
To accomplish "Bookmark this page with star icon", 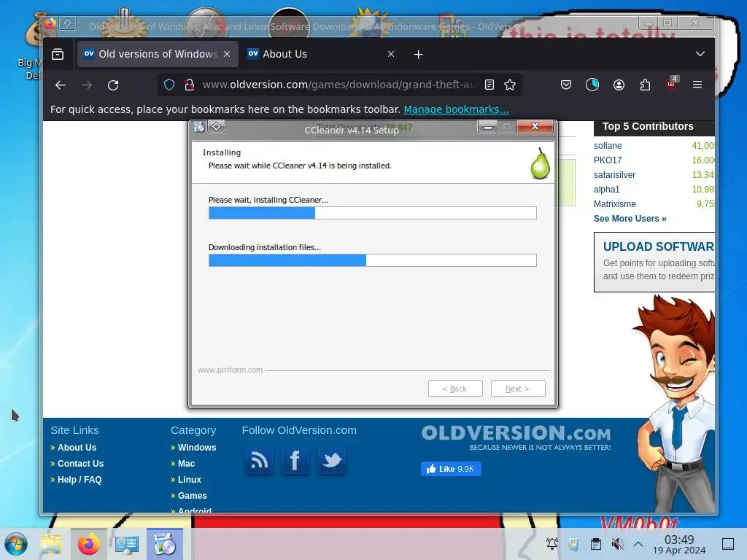I will [510, 85].
